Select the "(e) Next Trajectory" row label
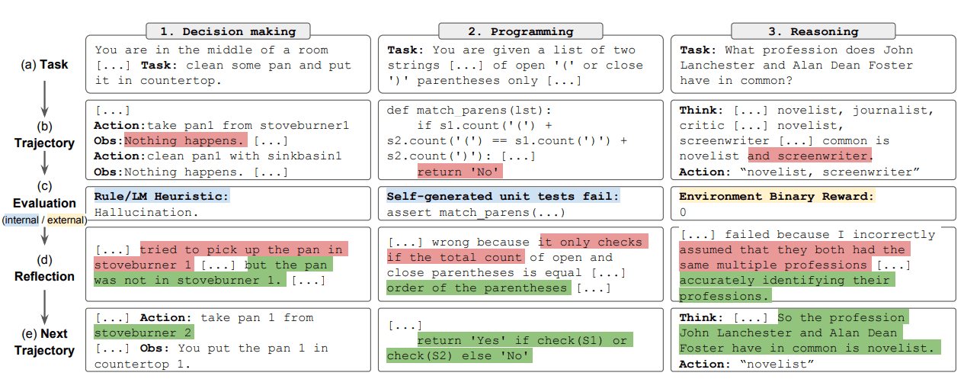The image size is (980, 392). (x=44, y=342)
